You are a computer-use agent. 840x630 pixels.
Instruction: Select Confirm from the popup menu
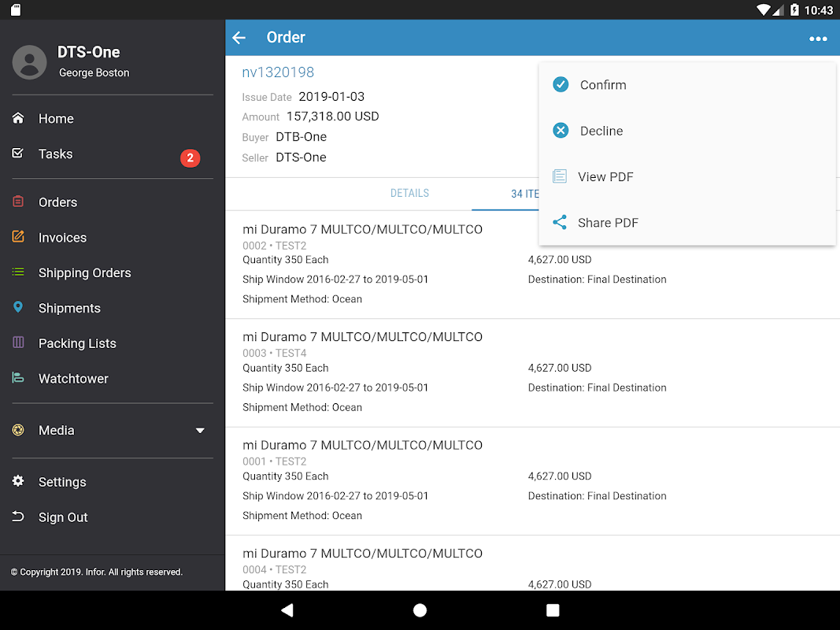point(602,85)
